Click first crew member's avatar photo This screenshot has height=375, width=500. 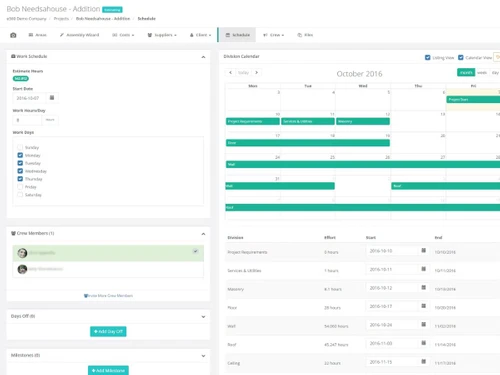pyautogui.click(x=22, y=253)
